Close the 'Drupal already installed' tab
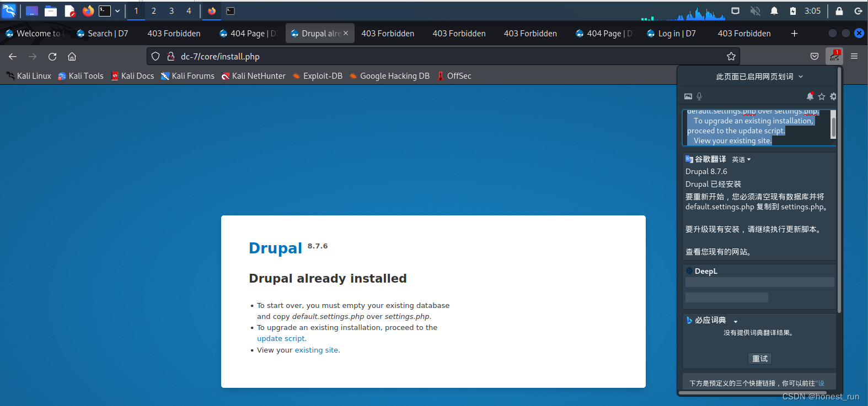This screenshot has height=406, width=868. click(346, 33)
